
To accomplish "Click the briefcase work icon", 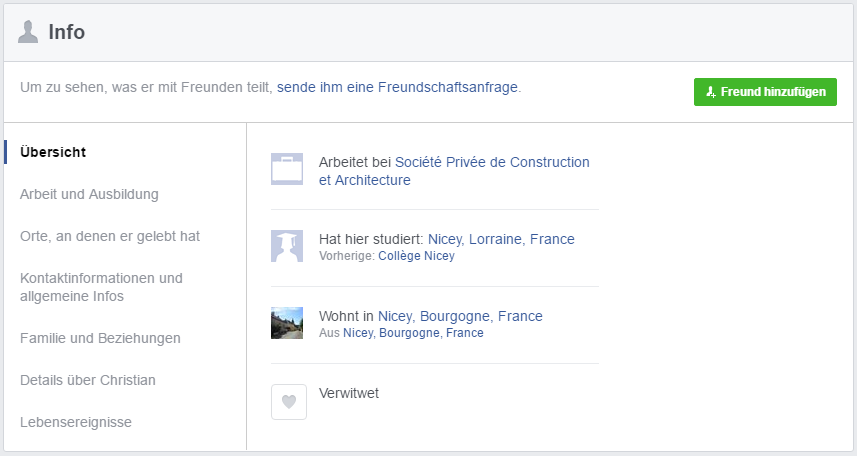I will point(287,169).
